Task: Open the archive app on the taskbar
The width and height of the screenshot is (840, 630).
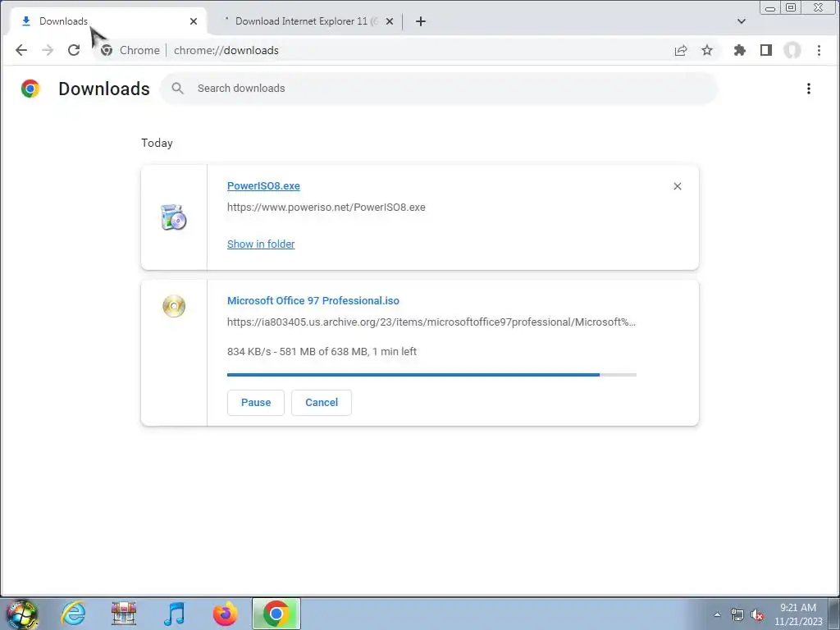Action: pyautogui.click(x=124, y=614)
